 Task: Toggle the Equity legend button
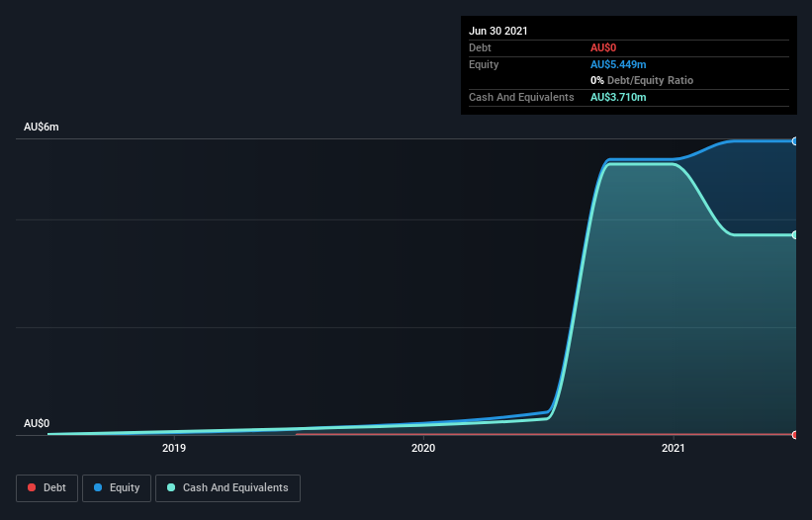point(117,488)
